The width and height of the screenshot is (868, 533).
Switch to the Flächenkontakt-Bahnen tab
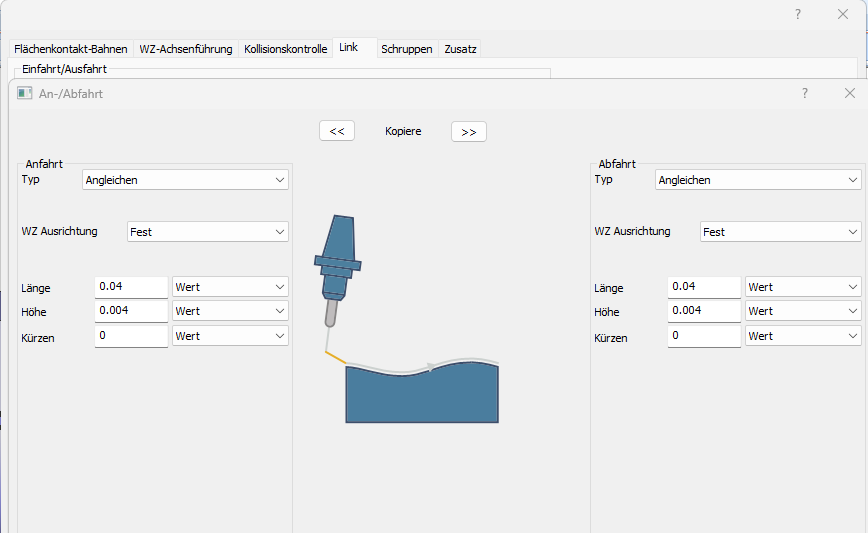coord(71,49)
